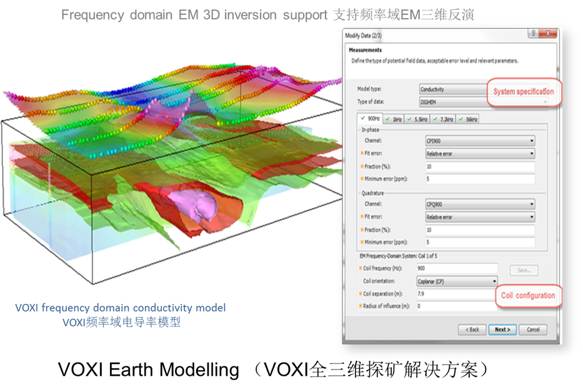This screenshot has height=392, width=583.
Task: Click the Next > button
Action: pyautogui.click(x=502, y=330)
